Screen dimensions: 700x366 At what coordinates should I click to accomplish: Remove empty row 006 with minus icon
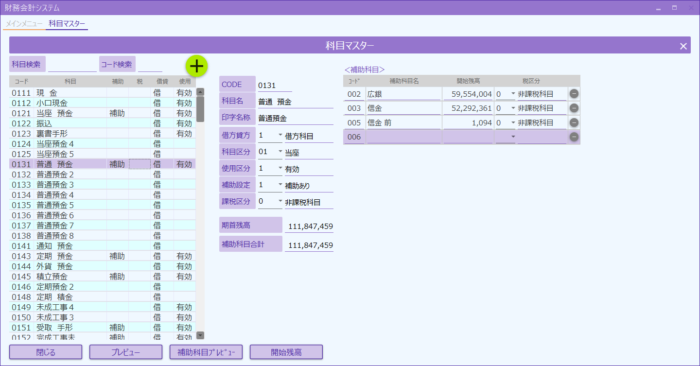(574, 137)
